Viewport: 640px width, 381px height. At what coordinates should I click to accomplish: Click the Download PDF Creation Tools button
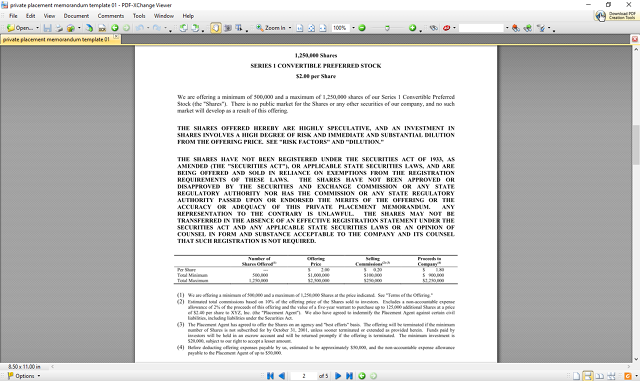pyautogui.click(x=616, y=16)
